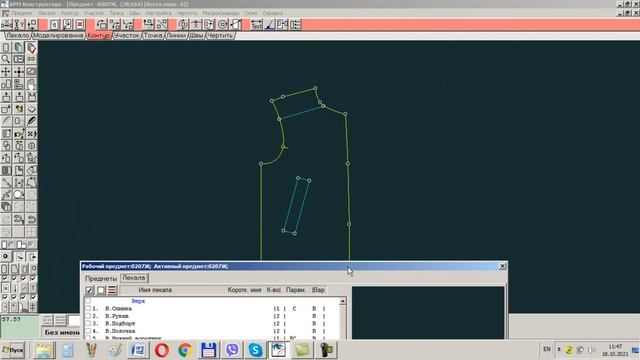Select the four-arrow move tool
The image size is (640, 360).
6,72
